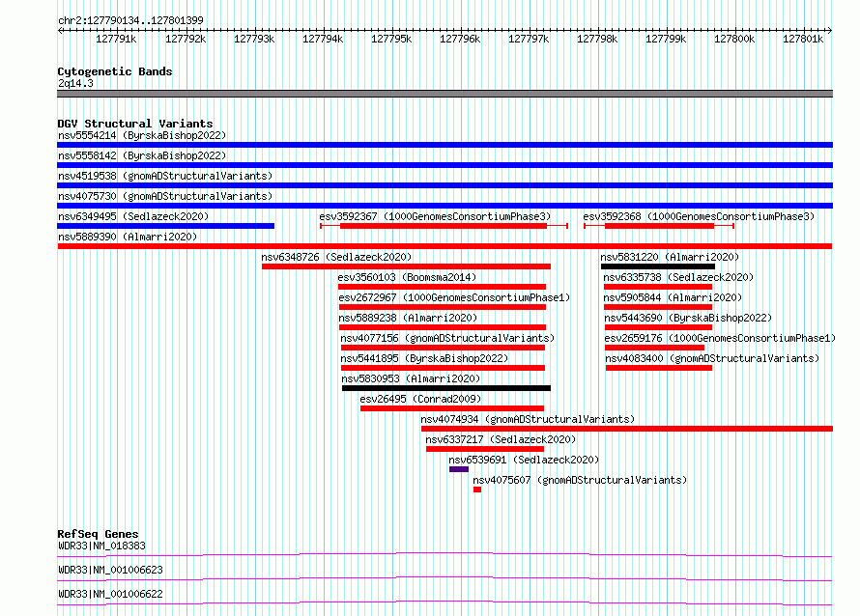860x616 pixels.
Task: Click the nsv6349495 (Sedlazeck2020) label
Action: pos(133,216)
